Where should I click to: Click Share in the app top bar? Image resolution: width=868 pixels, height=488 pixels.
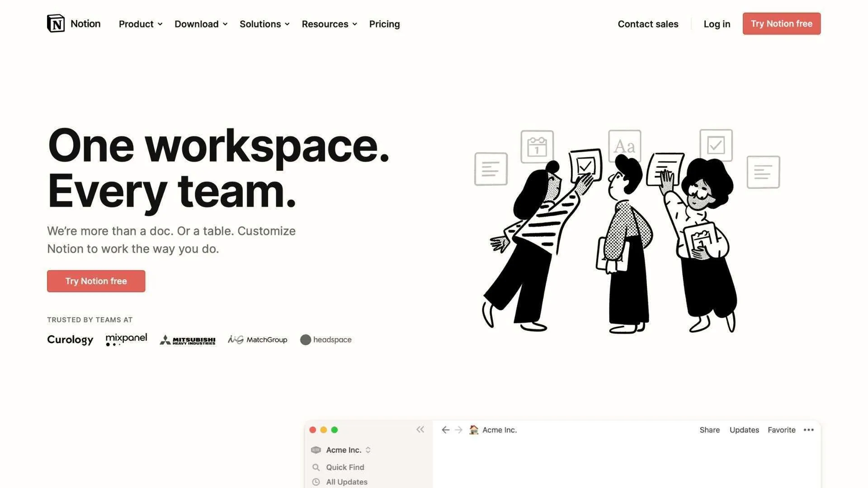(709, 430)
